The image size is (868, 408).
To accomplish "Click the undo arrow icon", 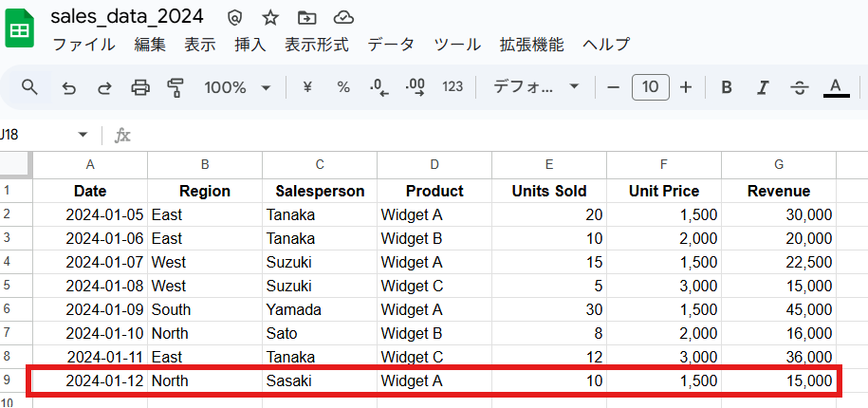I will [68, 87].
